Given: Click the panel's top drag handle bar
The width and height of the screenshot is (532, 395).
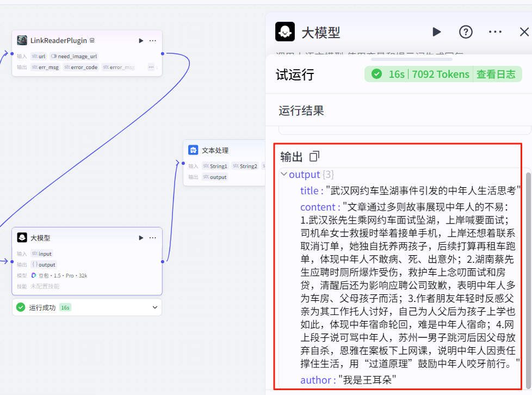Looking at the screenshot, I should [x=412, y=59].
